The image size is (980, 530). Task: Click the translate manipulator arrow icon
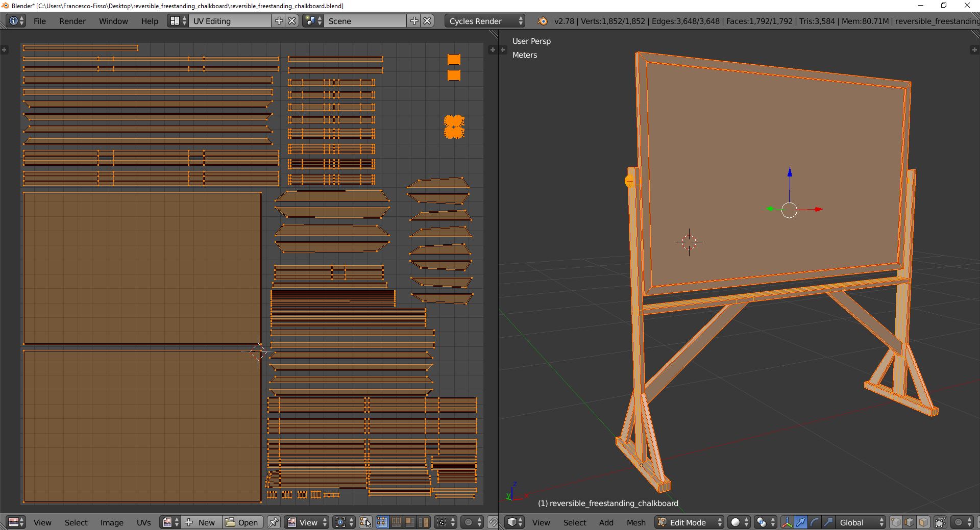tap(801, 522)
